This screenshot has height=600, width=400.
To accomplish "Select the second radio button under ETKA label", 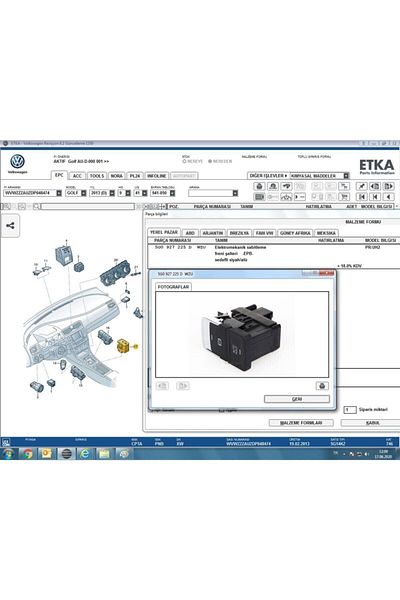I will 210,161.
